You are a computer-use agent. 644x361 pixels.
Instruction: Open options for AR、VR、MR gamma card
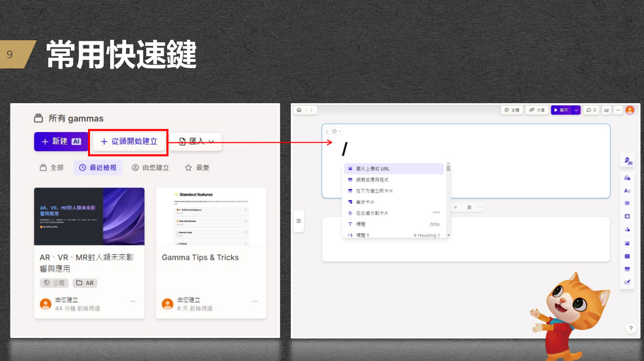point(133,301)
